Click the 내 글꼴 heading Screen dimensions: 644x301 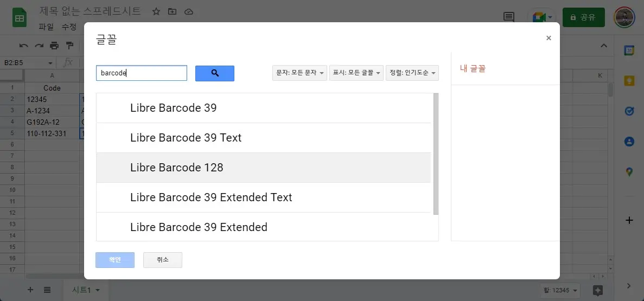point(473,68)
